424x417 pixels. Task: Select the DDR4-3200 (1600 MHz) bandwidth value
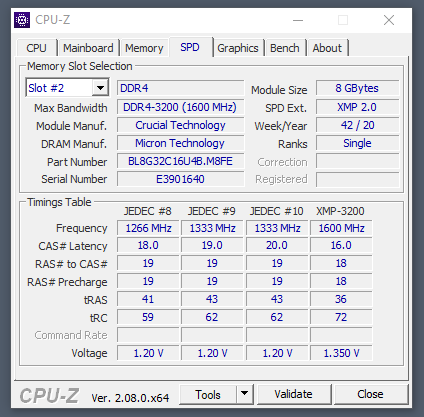tap(181, 107)
